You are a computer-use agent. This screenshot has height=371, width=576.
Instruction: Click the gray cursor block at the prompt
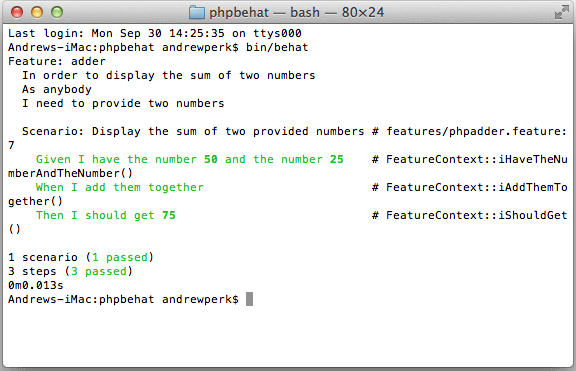[x=249, y=299]
